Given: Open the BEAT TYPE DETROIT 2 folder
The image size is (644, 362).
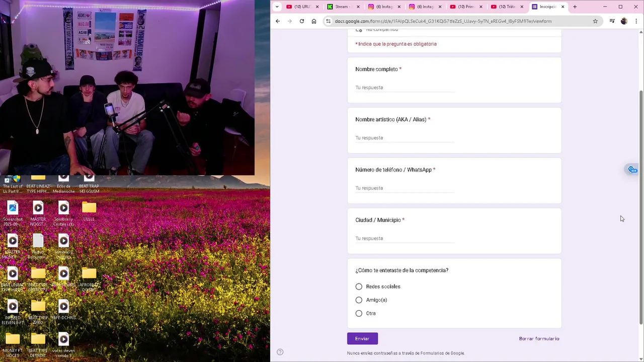Looking at the screenshot, I should [x=38, y=279].
